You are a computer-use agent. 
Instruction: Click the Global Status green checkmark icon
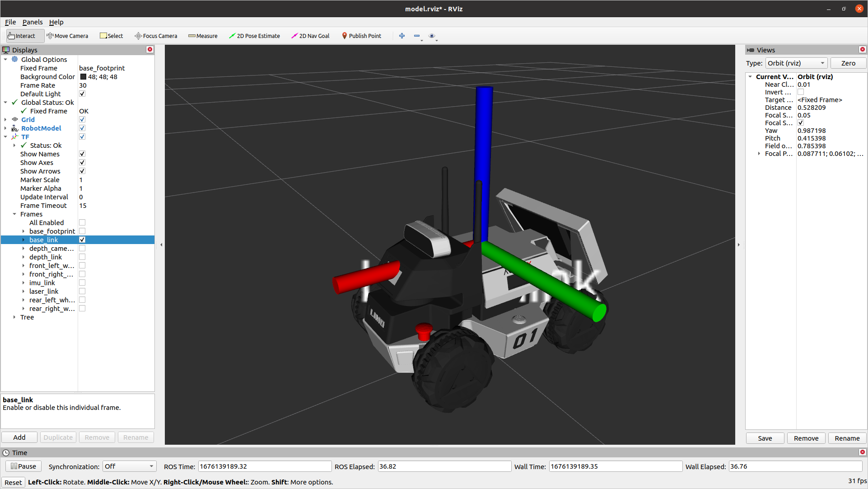click(15, 102)
